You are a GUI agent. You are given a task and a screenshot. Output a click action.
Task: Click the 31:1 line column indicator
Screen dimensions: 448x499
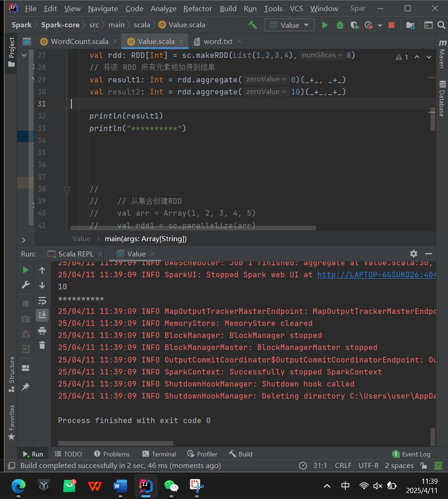(320, 466)
